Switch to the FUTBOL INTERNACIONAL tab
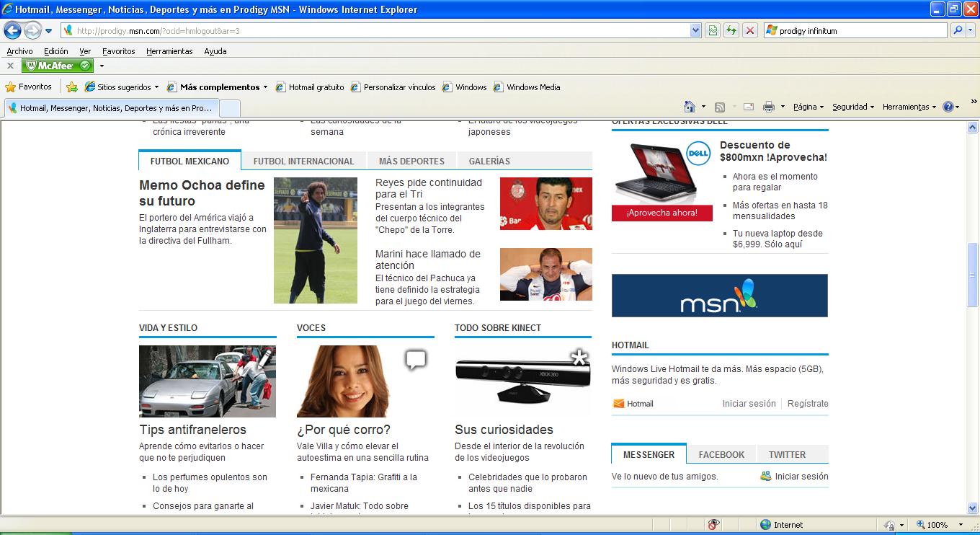The width and height of the screenshot is (980, 535). point(305,161)
